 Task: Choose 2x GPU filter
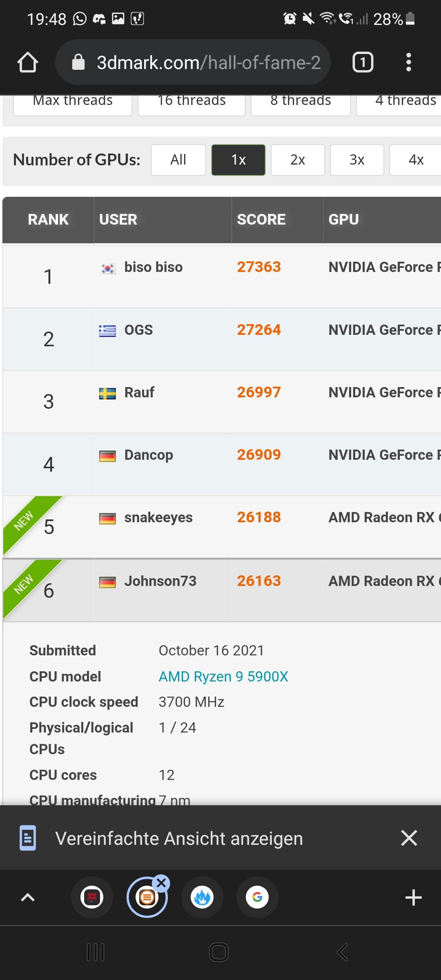298,160
